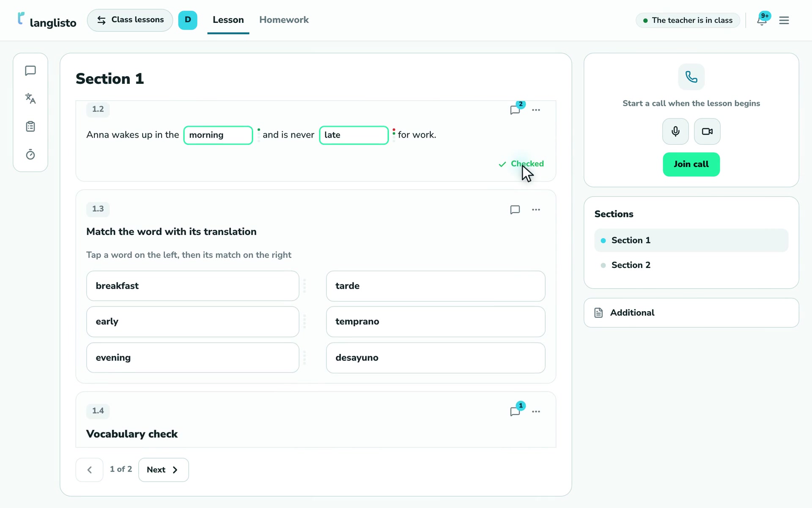This screenshot has height=508, width=812.
Task: Open comments on exercise 1.3
Action: pyautogui.click(x=515, y=210)
